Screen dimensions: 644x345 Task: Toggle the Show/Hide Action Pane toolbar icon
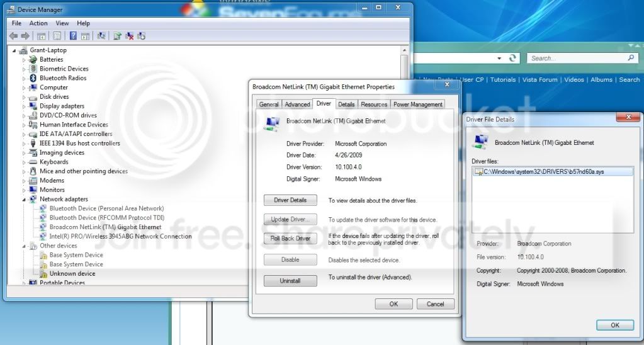click(x=85, y=36)
